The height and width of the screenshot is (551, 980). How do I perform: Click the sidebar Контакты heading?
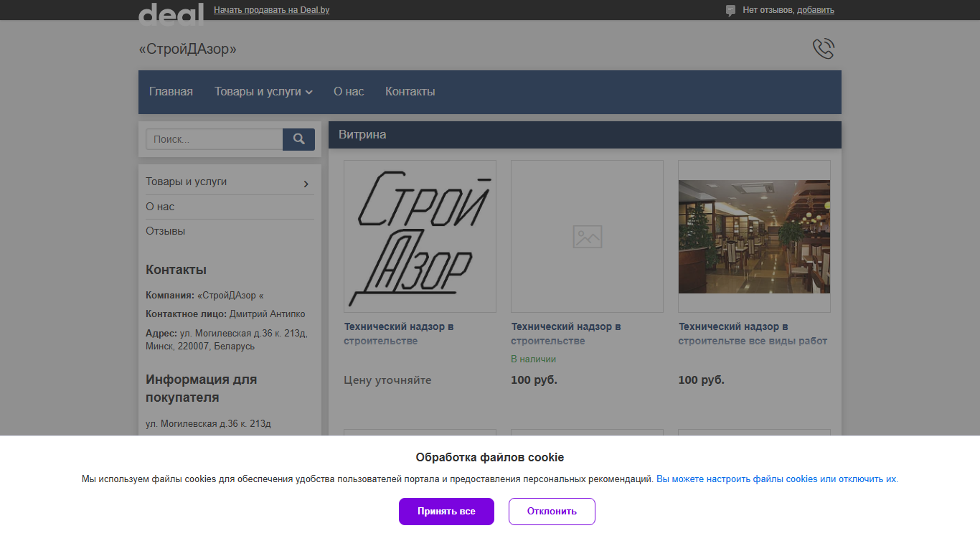pos(176,270)
